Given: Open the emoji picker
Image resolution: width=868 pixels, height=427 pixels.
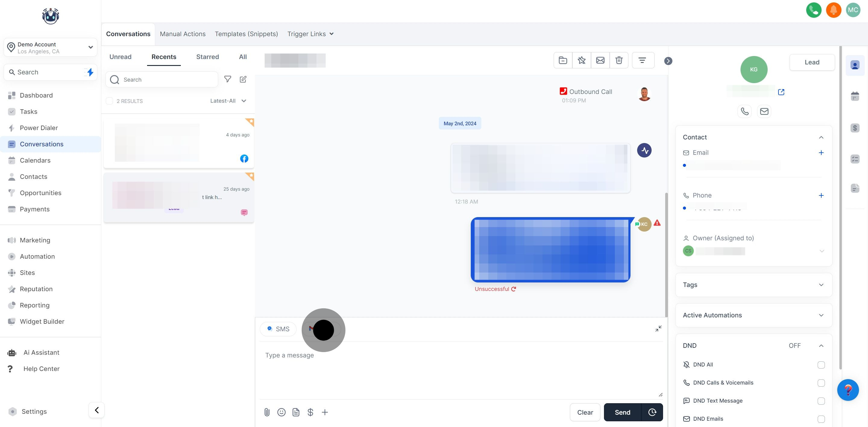Looking at the screenshot, I should point(282,412).
